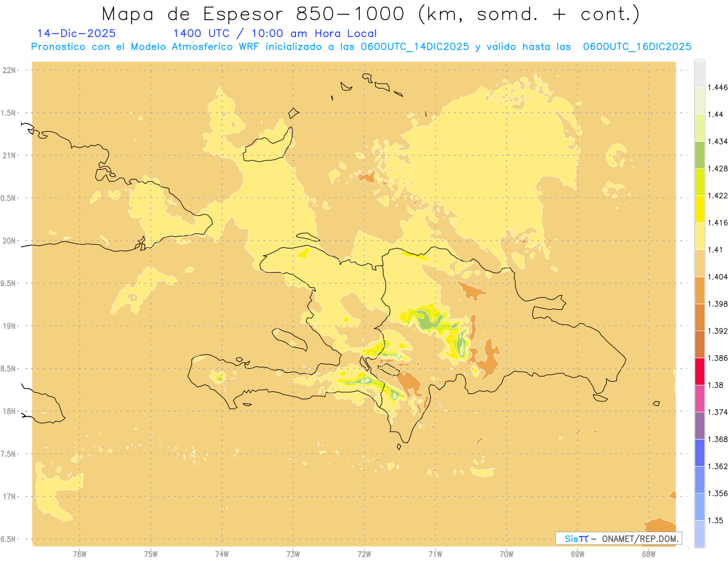The height and width of the screenshot is (562, 728).
Task: Click the '6.5N' latitude label
Action: 9,540
